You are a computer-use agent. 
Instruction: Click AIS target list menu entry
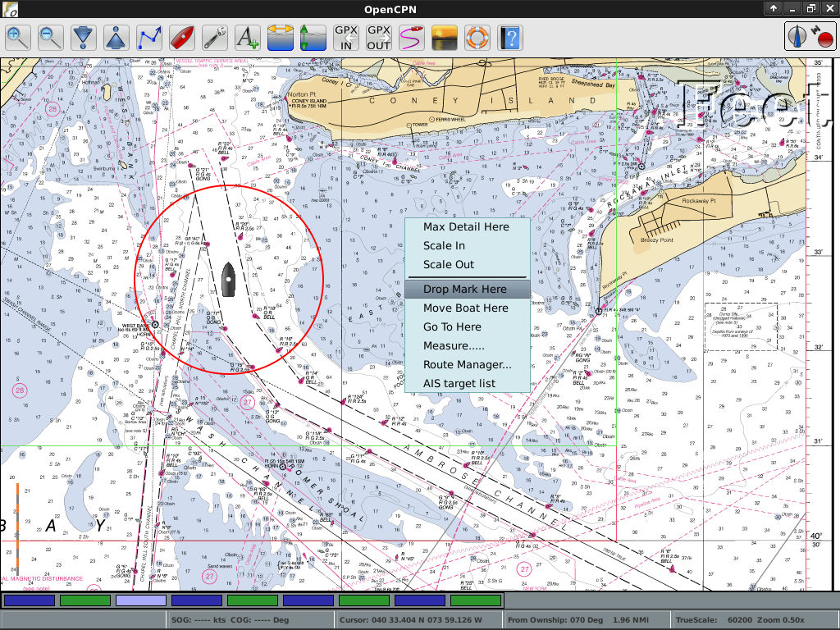459,384
